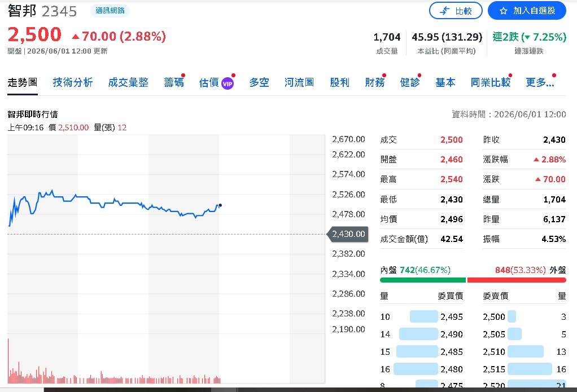The image size is (577, 392).
Task: Click the 最高 value 2,540
Action: [x=452, y=179]
